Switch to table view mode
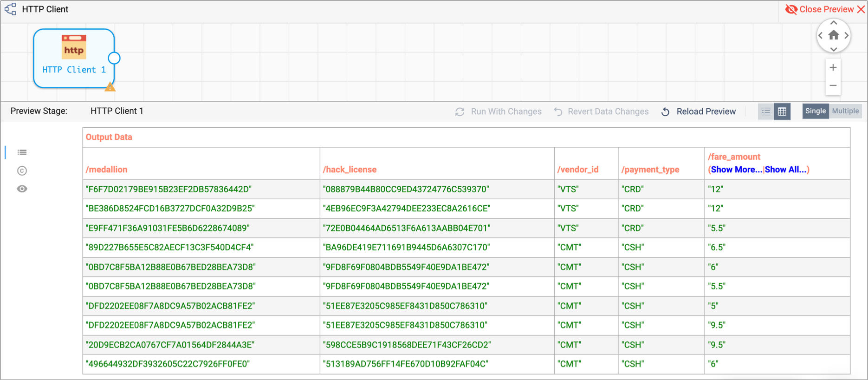 click(782, 111)
